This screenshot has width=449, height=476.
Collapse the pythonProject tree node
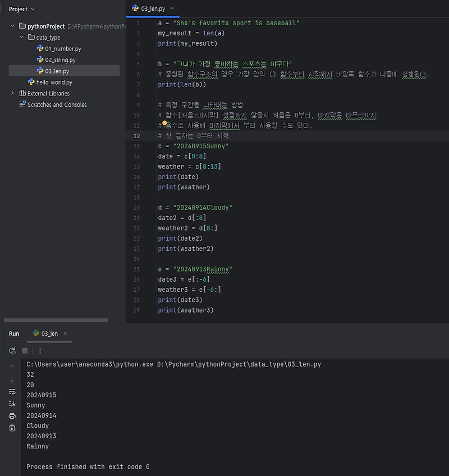12,26
